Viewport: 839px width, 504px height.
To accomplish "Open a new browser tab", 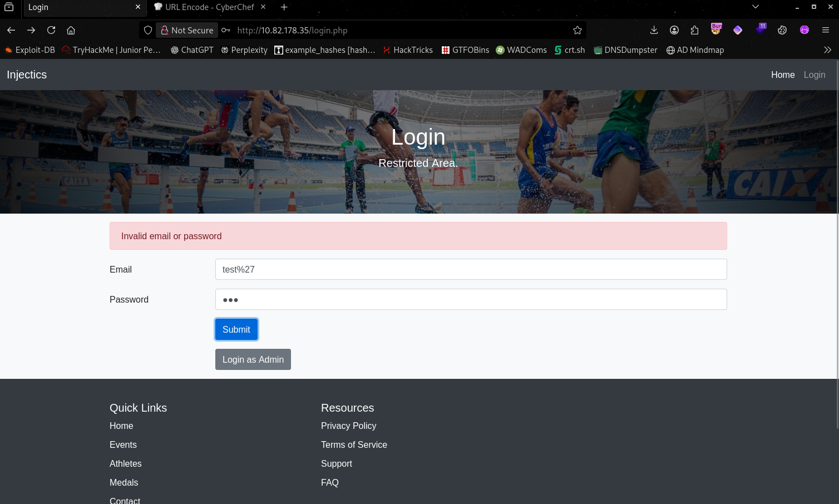I will coord(284,7).
